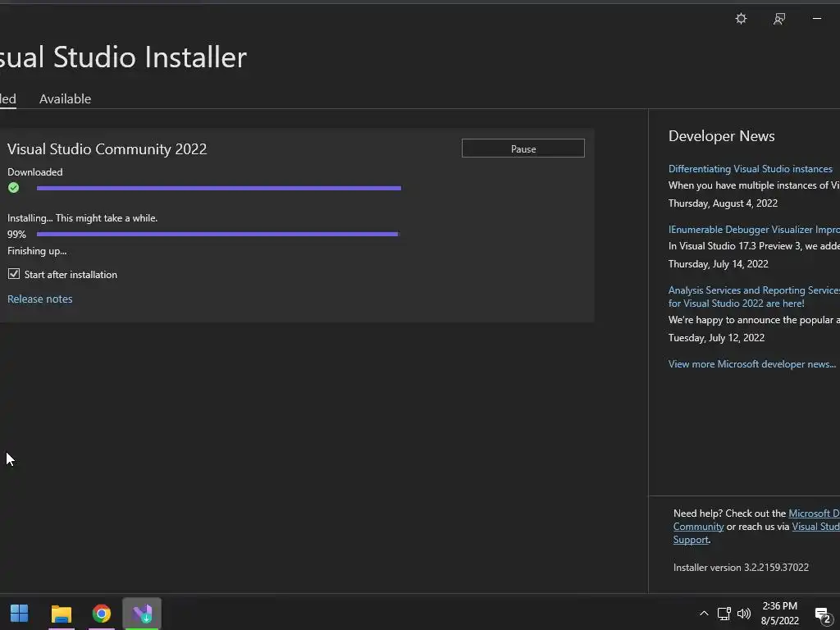840x630 pixels.
Task: Open the volume speaker tray icon
Action: click(743, 614)
